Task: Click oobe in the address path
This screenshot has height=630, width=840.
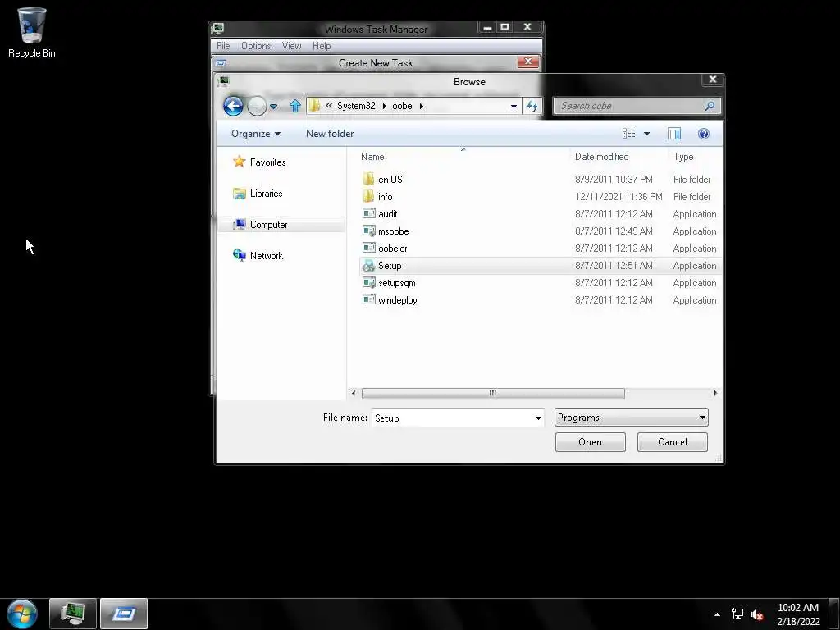Action: [x=402, y=106]
